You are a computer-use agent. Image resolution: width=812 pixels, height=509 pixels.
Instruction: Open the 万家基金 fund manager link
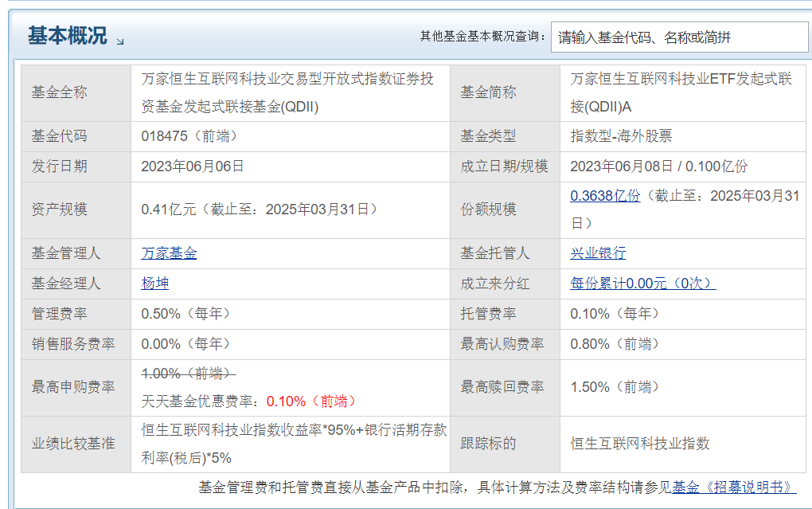tap(169, 253)
